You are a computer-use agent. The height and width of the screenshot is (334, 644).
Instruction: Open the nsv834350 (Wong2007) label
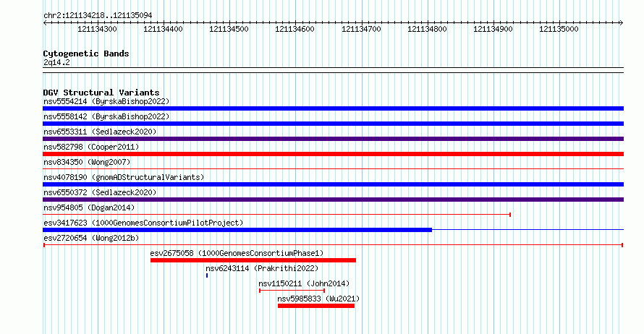tap(87, 162)
